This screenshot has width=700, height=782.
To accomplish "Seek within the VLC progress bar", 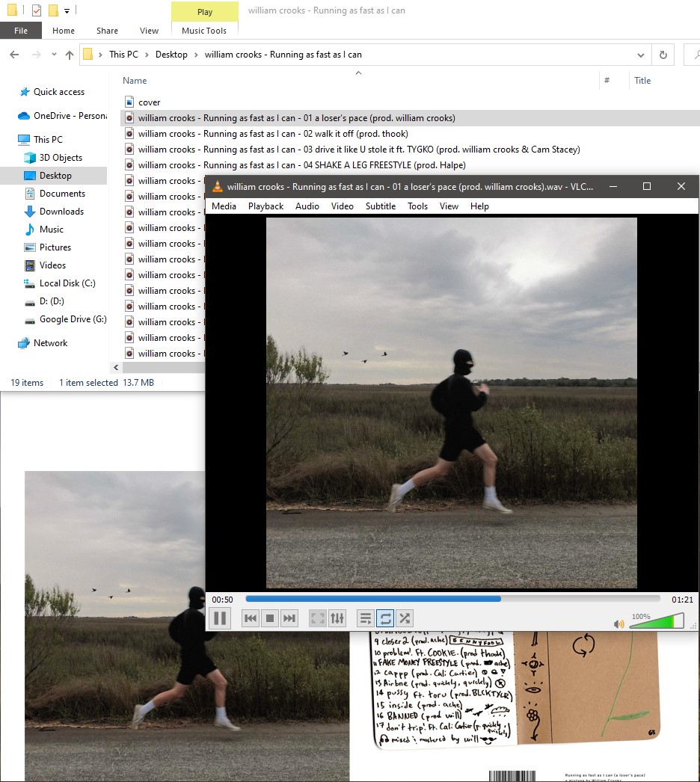I will coord(453,599).
